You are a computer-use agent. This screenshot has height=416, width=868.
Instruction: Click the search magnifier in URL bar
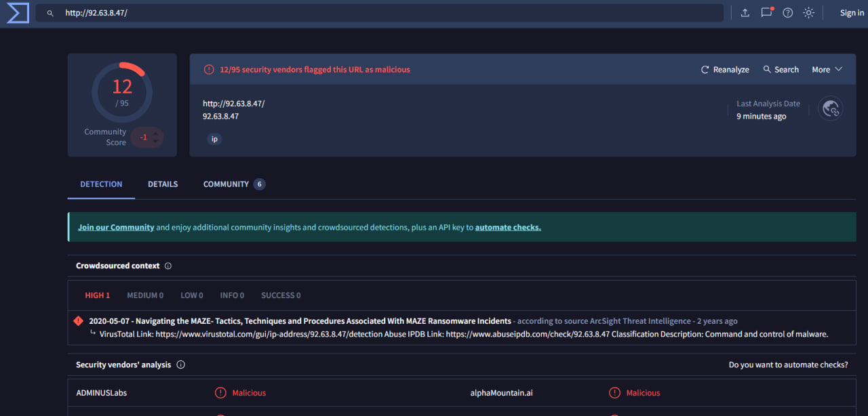(50, 13)
